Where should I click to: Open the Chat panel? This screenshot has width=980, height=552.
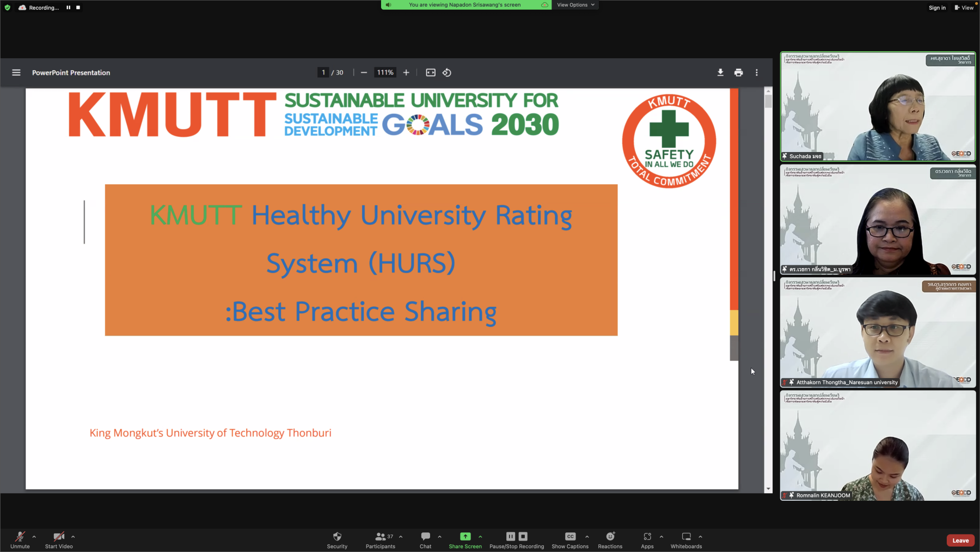click(x=426, y=540)
